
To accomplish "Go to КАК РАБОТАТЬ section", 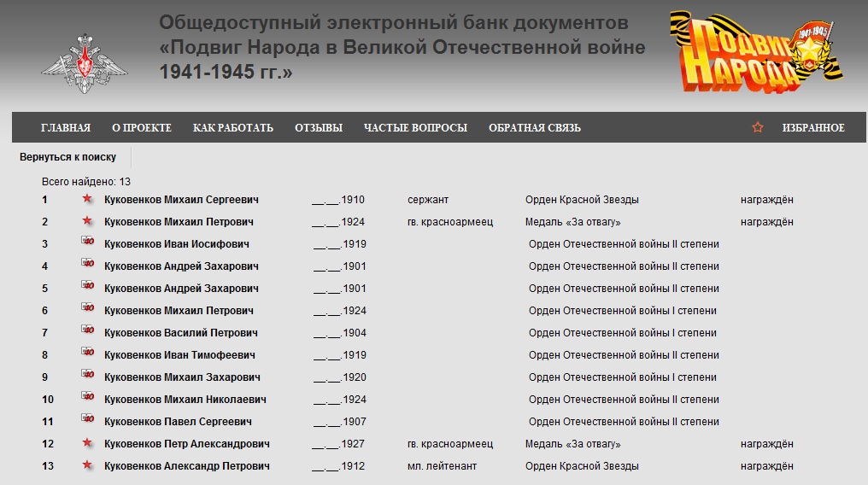I will click(233, 128).
